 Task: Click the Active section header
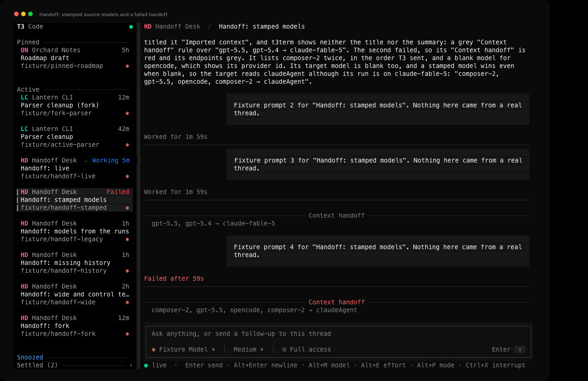click(x=28, y=90)
